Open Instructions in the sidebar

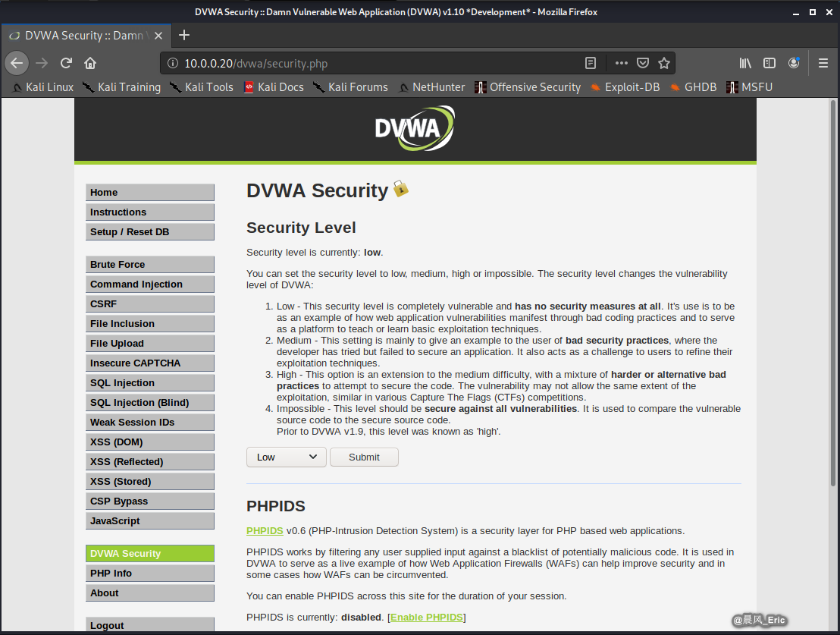(150, 212)
